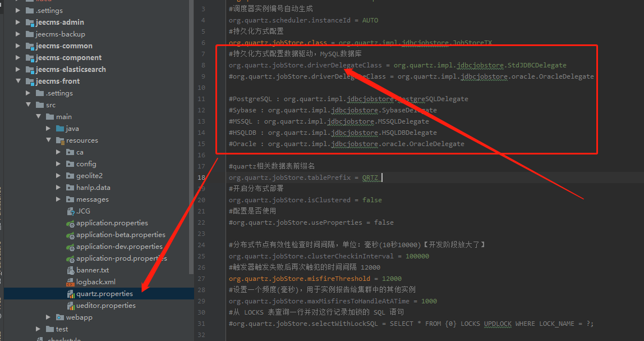Click the banner.txt file icon
This screenshot has height=341, width=644.
tap(70, 270)
